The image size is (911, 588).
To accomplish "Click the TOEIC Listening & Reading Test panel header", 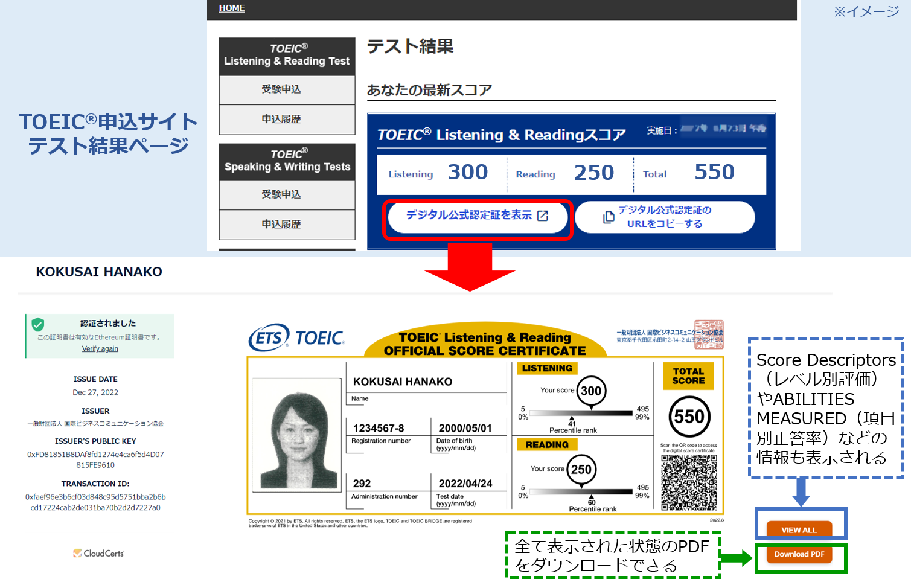I will [287, 55].
